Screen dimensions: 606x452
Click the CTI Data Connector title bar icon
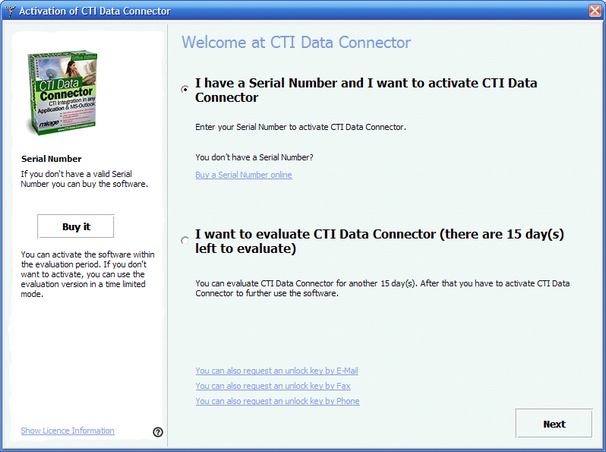[x=11, y=10]
